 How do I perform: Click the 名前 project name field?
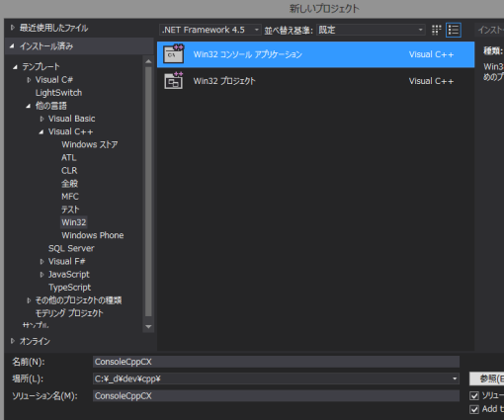276,362
